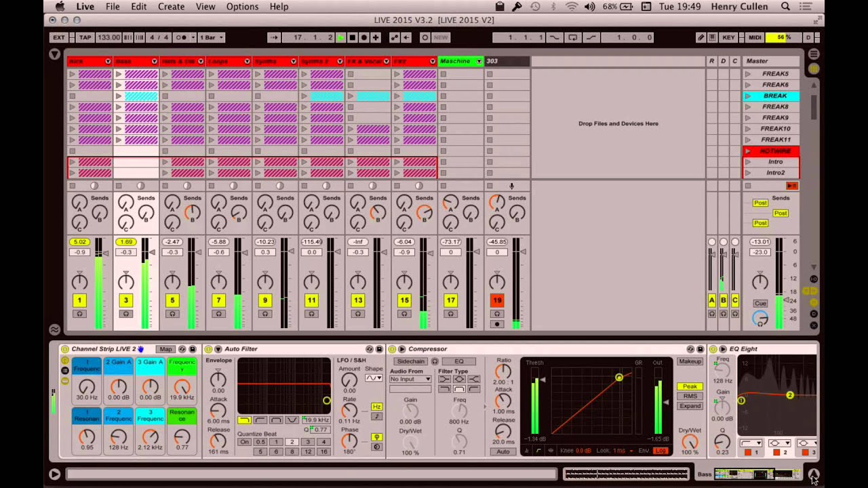Open the Bass track header dropdown
The height and width of the screenshot is (488, 868).
coord(154,61)
